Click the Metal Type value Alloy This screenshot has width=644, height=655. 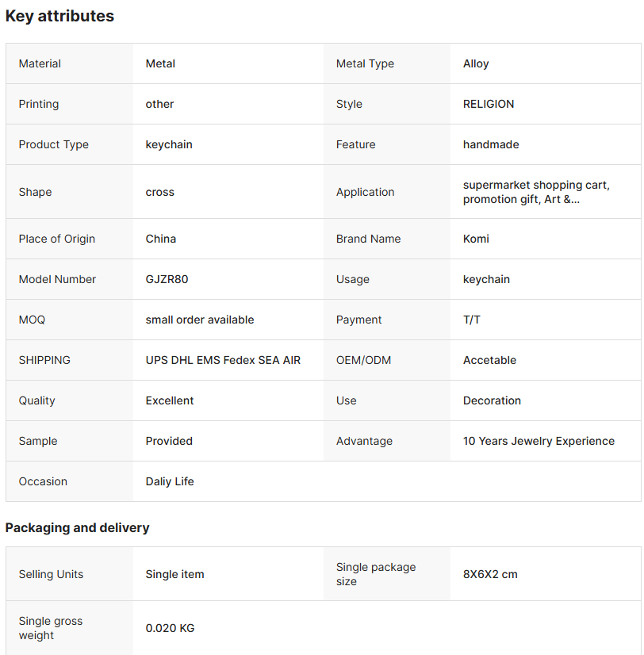click(476, 64)
